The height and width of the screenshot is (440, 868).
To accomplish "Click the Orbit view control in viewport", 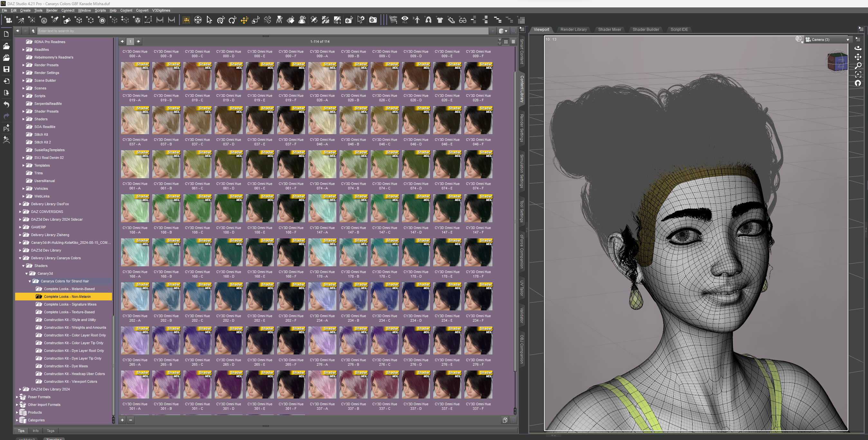I will [x=858, y=48].
